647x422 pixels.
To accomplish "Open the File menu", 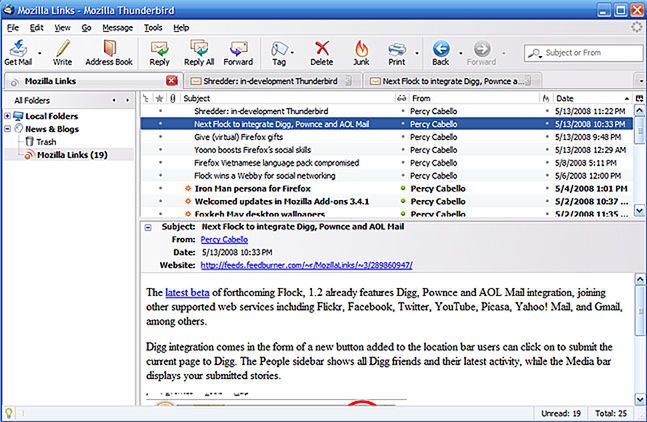I will pos(13,28).
